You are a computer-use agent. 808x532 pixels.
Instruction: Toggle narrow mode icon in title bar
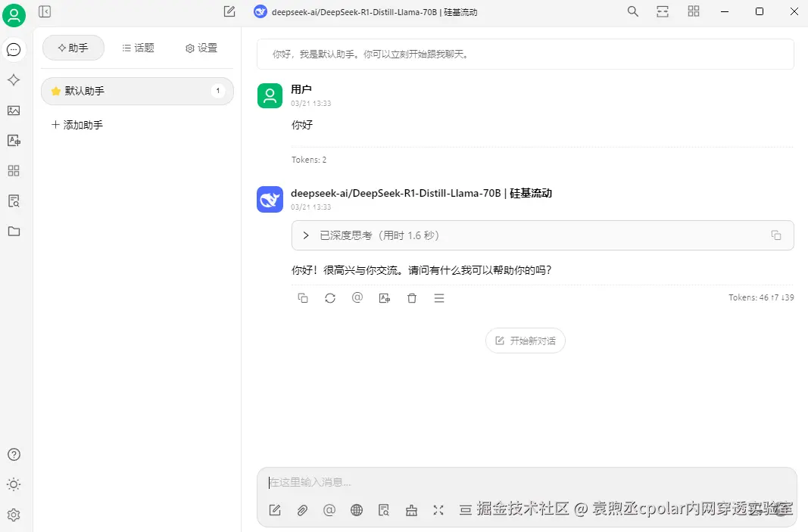click(x=663, y=11)
